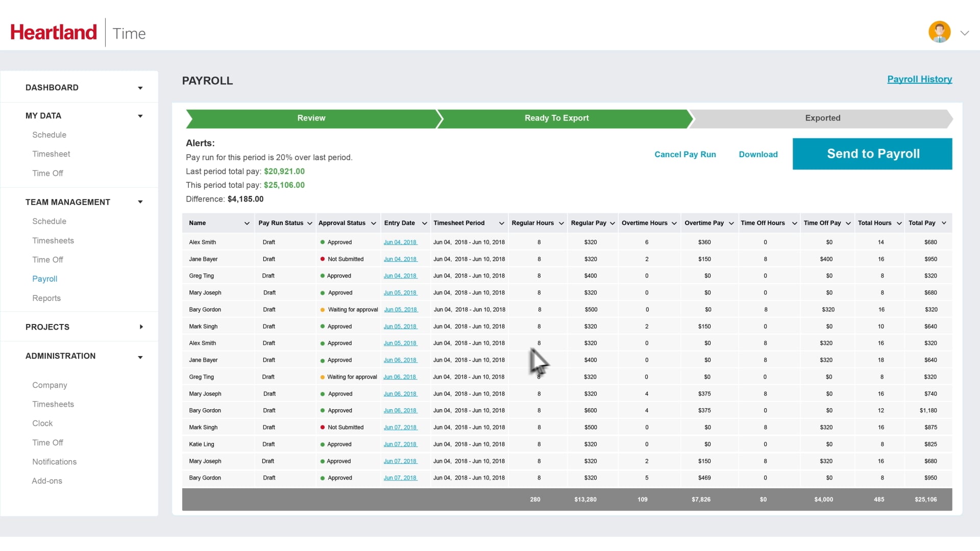The height and width of the screenshot is (551, 980).
Task: Open Approval Status column filter chevron
Action: [373, 223]
